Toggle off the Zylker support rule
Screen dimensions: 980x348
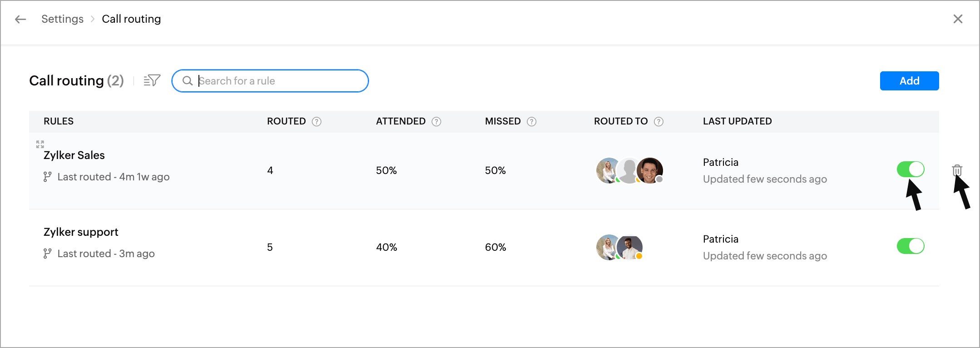coord(911,246)
